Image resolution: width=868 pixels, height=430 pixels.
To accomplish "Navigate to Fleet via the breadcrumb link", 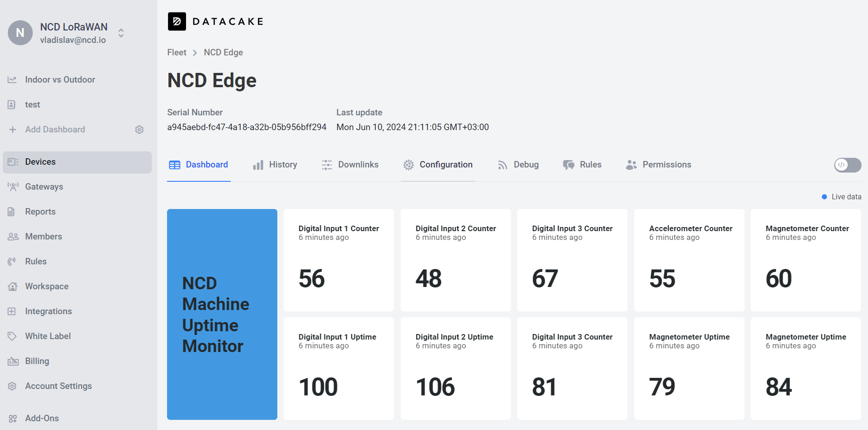I will tap(176, 52).
